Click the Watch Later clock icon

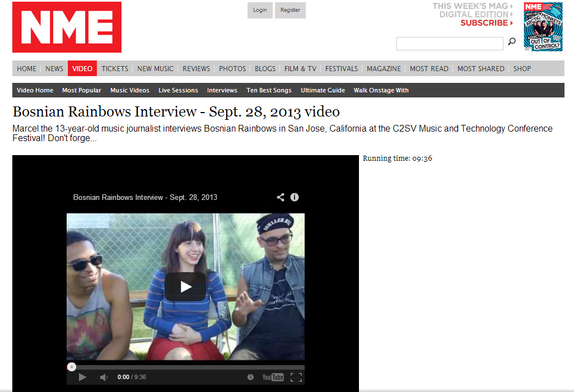[x=250, y=377]
